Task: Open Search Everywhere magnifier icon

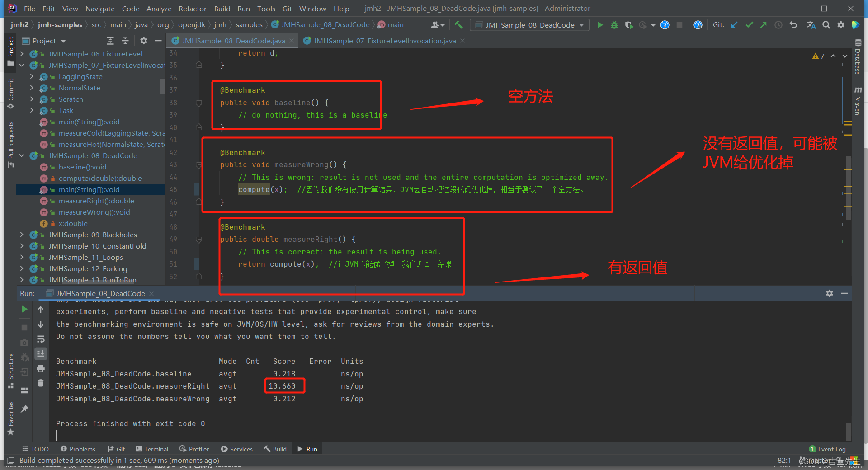Action: coord(826,25)
